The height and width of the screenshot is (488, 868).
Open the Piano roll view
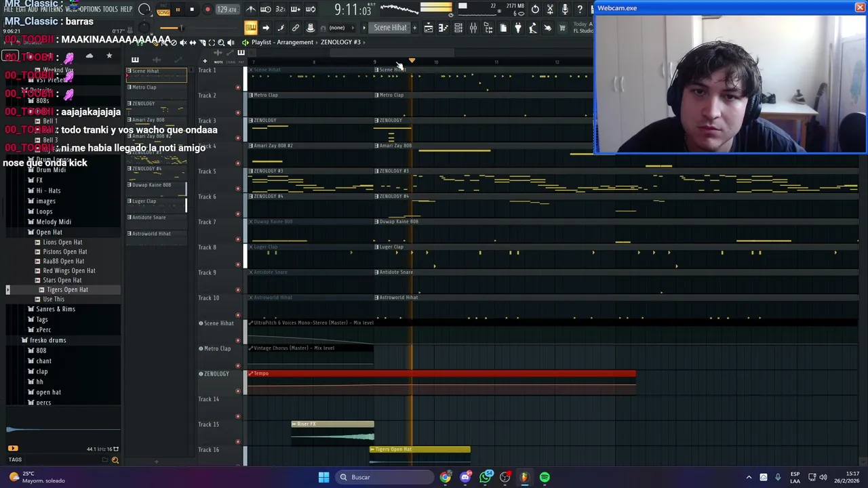[x=443, y=28]
